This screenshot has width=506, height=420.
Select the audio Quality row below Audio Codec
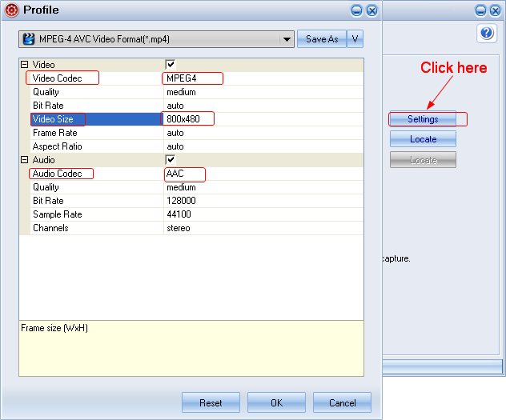point(197,187)
